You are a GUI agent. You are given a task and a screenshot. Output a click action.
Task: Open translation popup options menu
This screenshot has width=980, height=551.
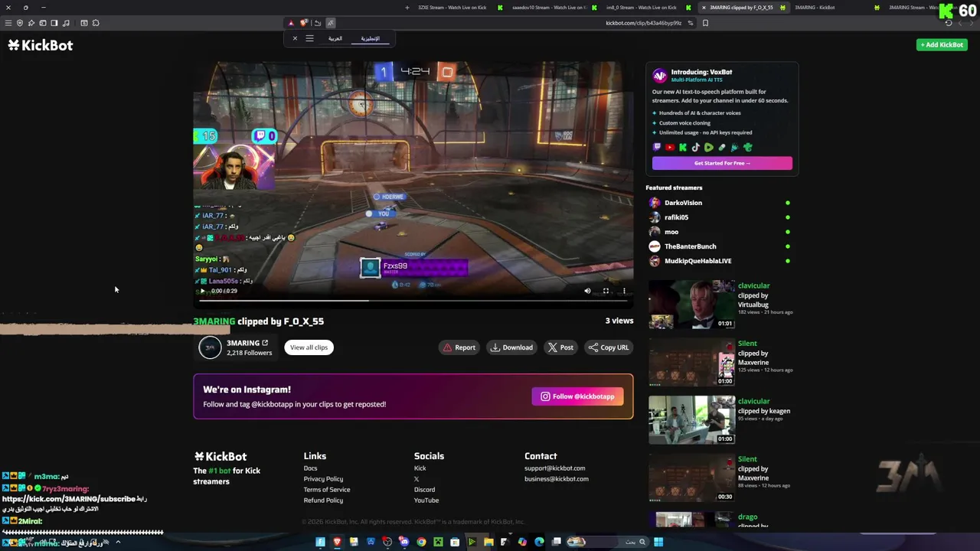click(309, 38)
